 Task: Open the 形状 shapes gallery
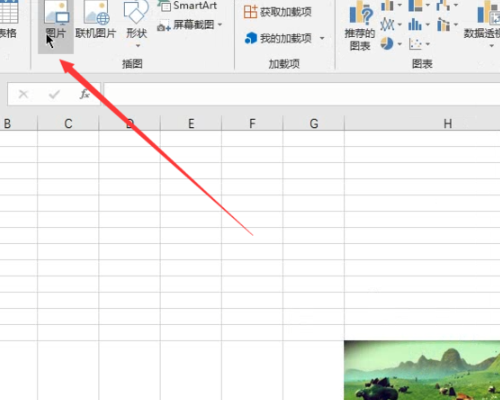(x=136, y=20)
